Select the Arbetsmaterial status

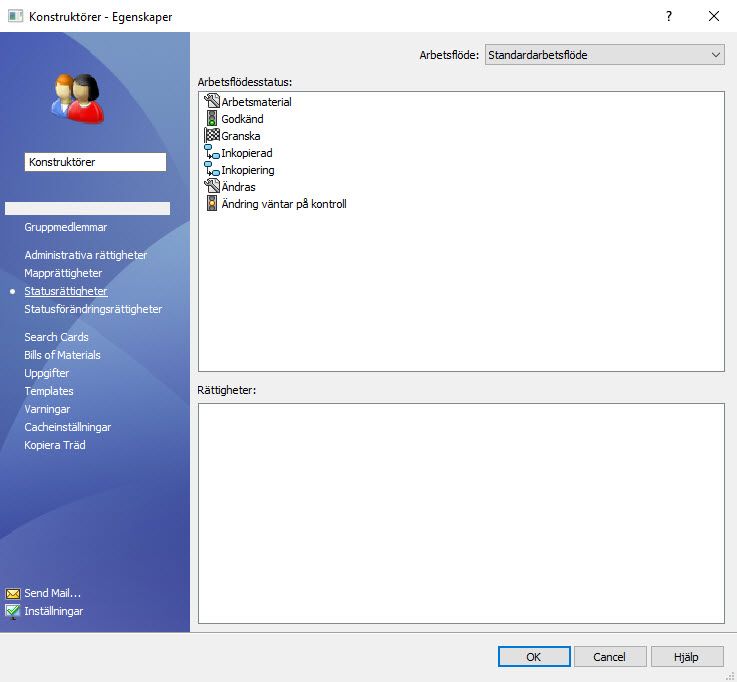pos(256,102)
